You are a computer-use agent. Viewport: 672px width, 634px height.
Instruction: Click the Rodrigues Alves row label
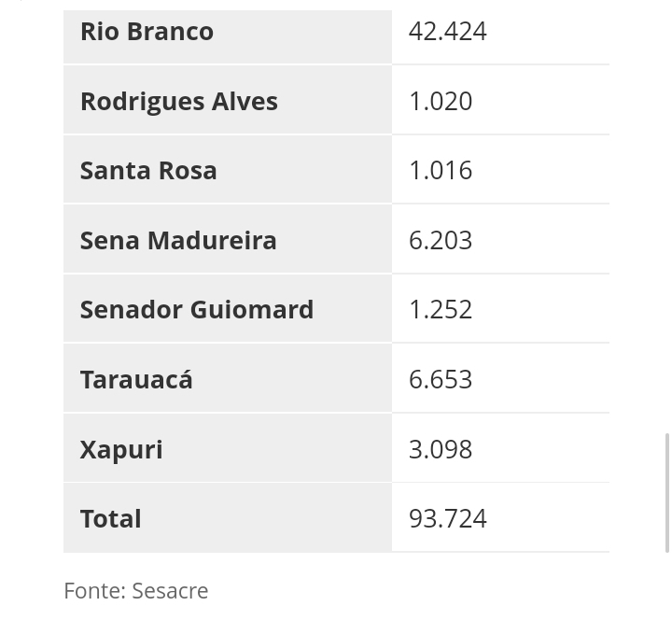click(178, 101)
